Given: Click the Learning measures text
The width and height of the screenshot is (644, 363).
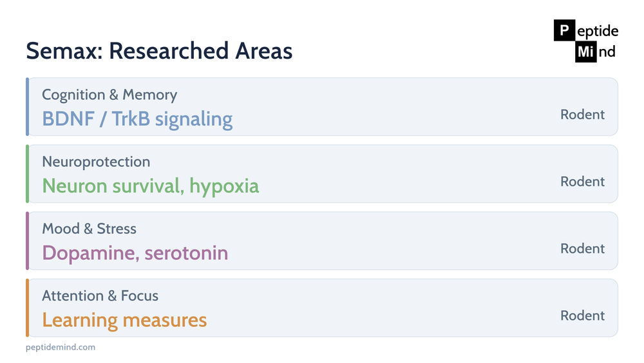Looking at the screenshot, I should pyautogui.click(x=124, y=320).
